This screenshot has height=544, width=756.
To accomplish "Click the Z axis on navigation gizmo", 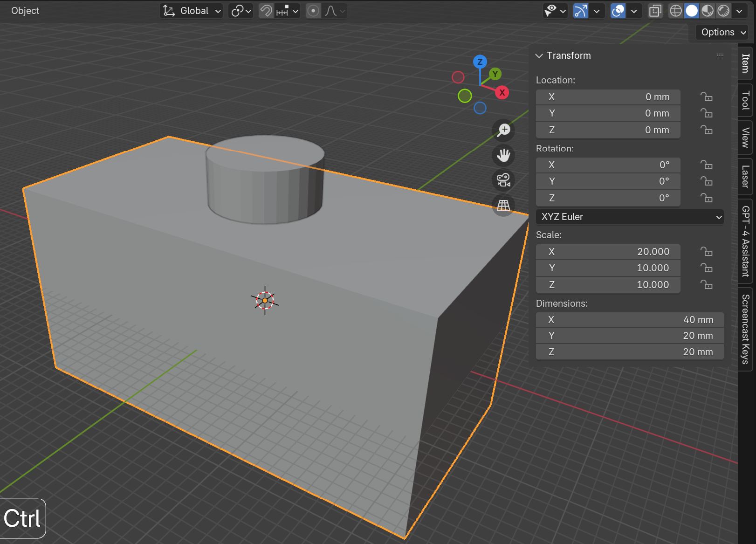I will coord(480,62).
